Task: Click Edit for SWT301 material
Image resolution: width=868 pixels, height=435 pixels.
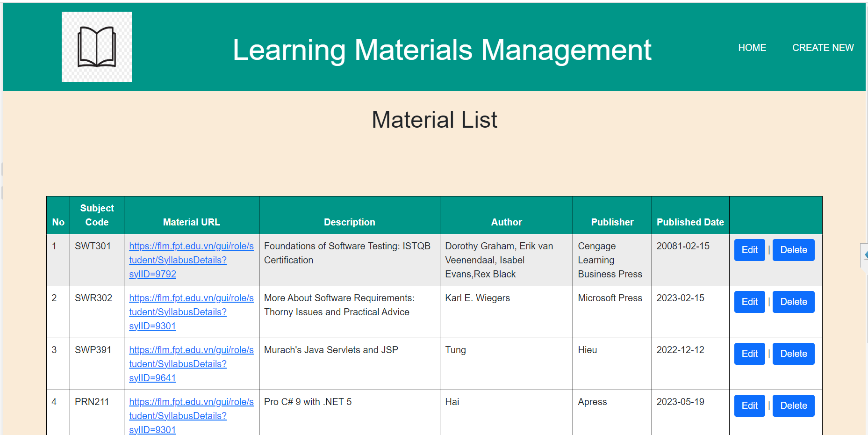Action: [x=749, y=250]
